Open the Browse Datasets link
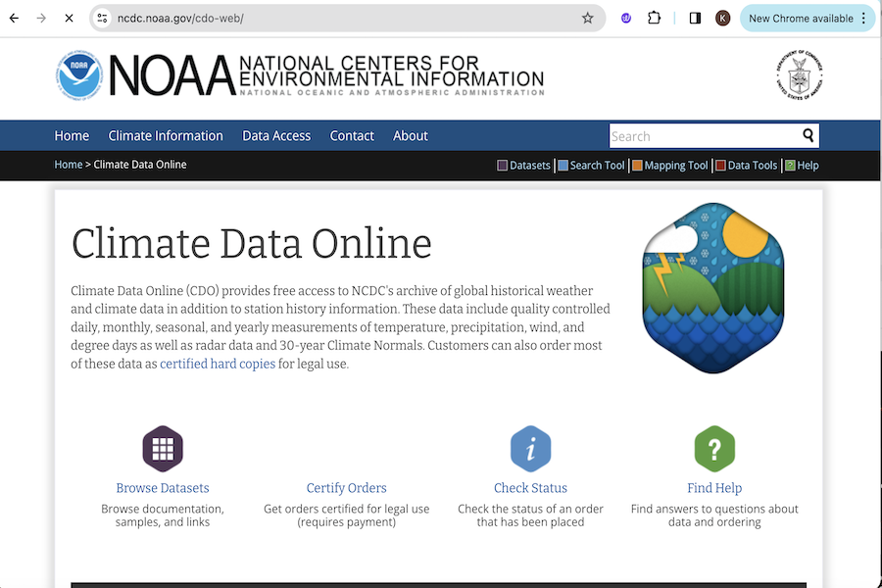The image size is (882, 588). [x=163, y=488]
